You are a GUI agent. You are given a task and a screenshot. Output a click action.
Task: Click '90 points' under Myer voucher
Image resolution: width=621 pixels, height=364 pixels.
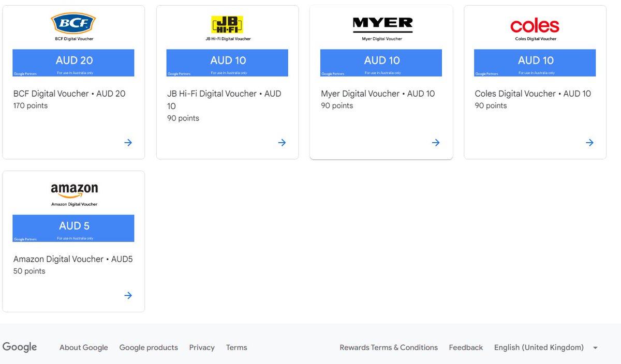pyautogui.click(x=337, y=105)
